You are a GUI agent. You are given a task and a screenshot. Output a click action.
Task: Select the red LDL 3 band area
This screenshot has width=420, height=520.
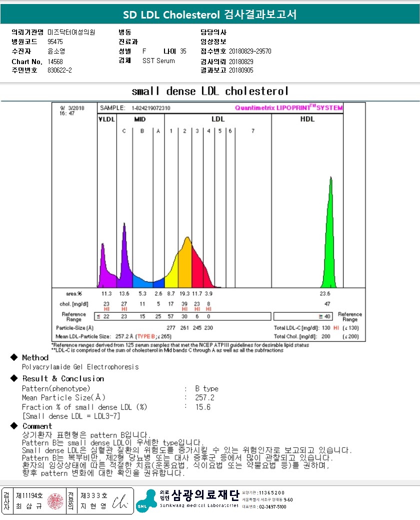197,273
